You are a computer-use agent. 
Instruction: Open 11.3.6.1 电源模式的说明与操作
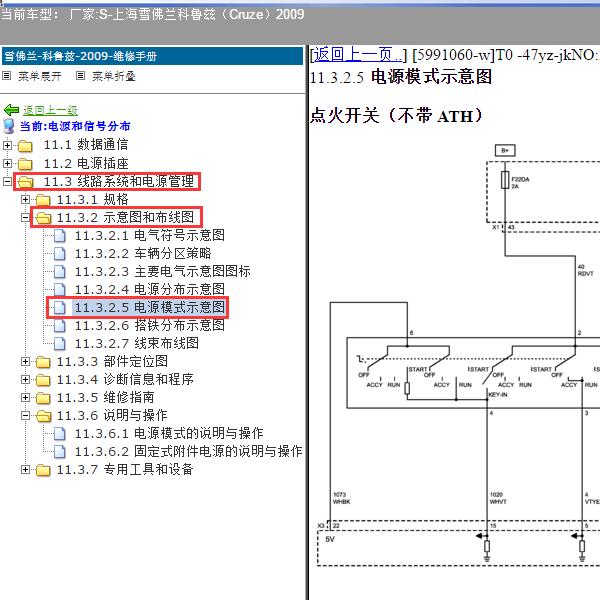(x=169, y=433)
